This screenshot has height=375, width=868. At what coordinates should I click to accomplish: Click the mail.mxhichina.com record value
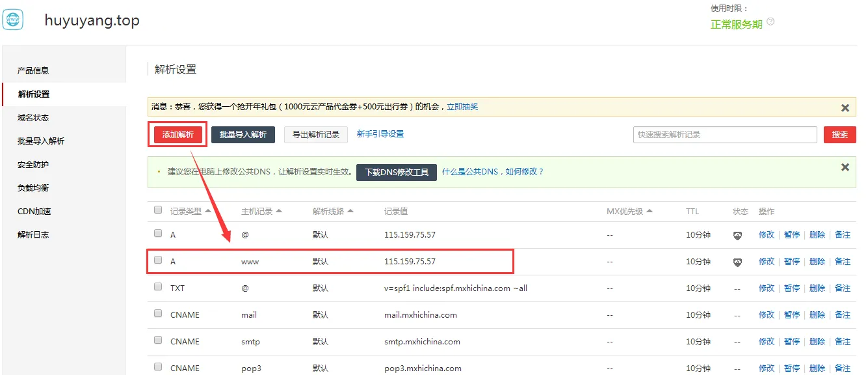[421, 315]
